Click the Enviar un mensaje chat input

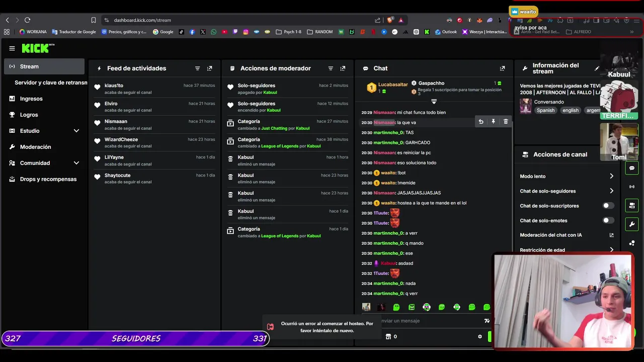point(428,321)
